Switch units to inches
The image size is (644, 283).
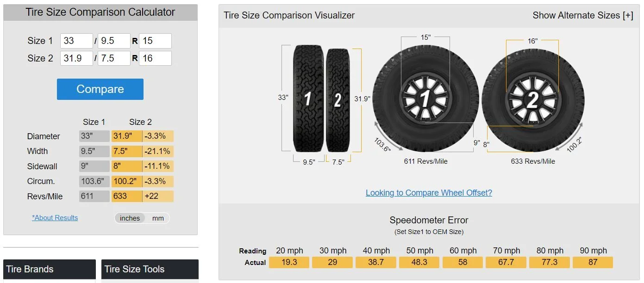pyautogui.click(x=130, y=218)
